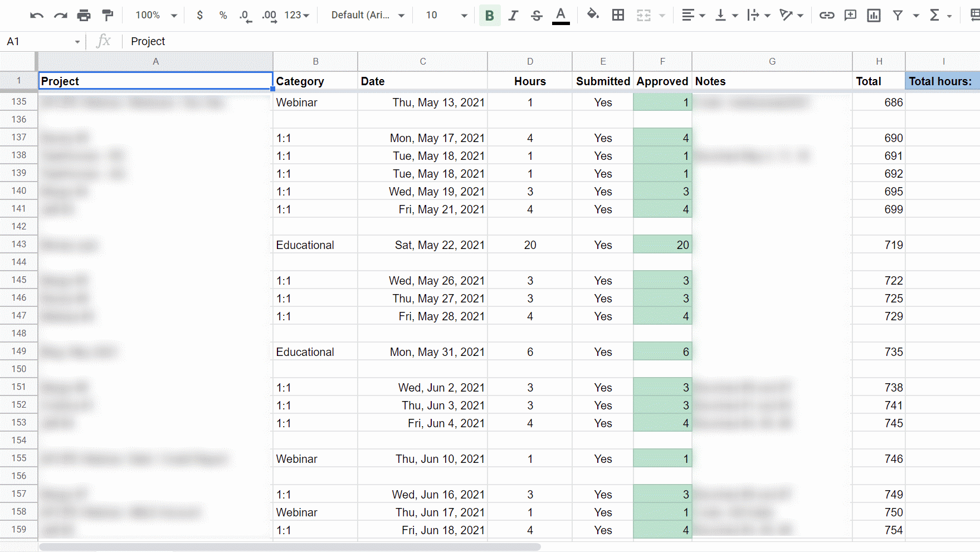Redo the last action
This screenshot has height=552, width=980.
[61, 15]
